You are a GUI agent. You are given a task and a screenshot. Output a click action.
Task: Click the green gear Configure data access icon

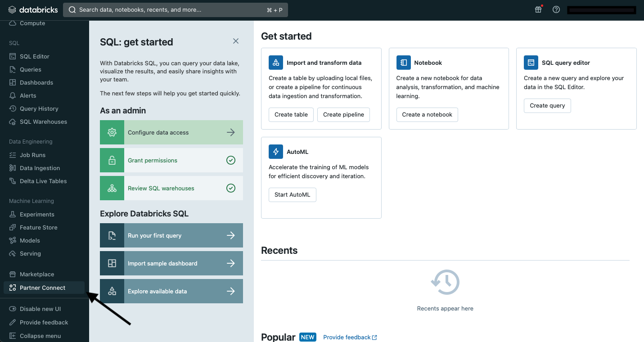tap(112, 132)
